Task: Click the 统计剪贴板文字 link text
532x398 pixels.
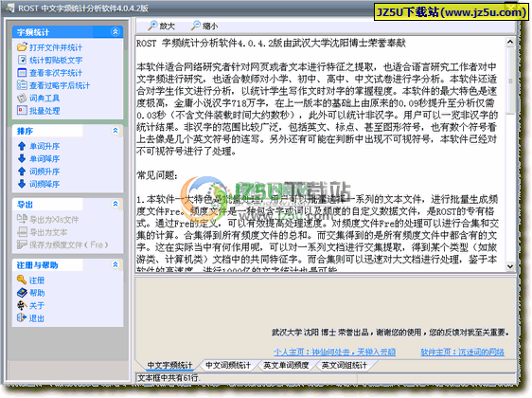Action: (x=56, y=60)
